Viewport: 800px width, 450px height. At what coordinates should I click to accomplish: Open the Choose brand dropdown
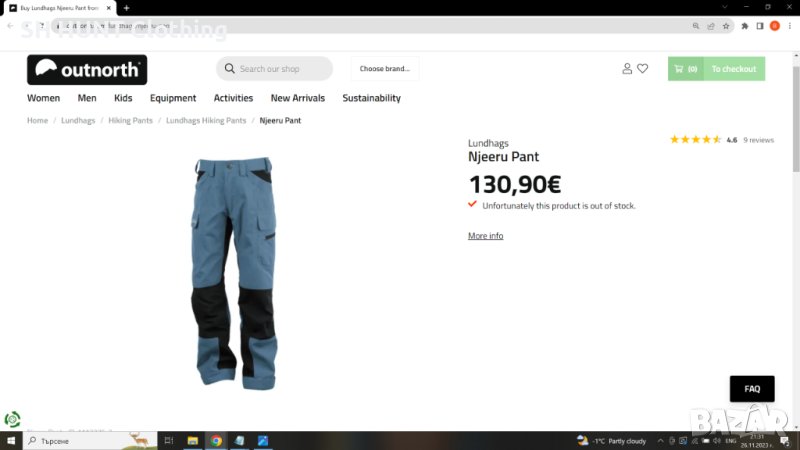pyautogui.click(x=385, y=69)
